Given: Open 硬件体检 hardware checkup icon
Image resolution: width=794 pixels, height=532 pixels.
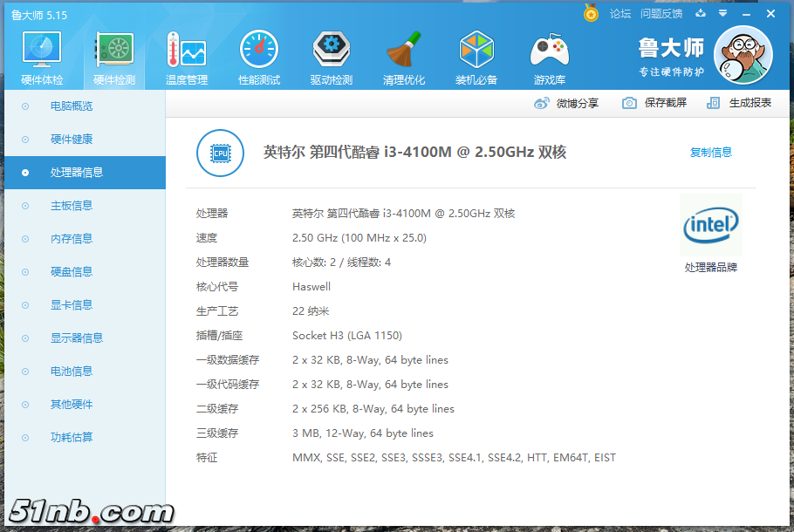Looking at the screenshot, I should click(x=41, y=52).
